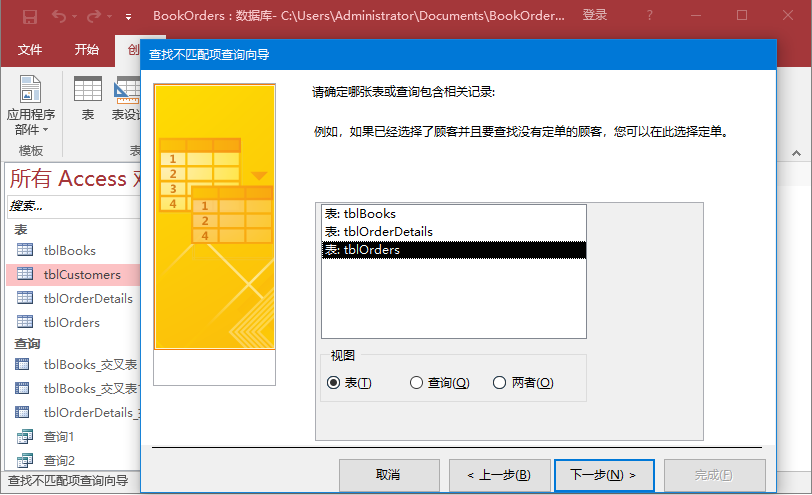Click the tblBooks table icon in navigation pane
Viewport: 812px width, 495px height.
click(25, 250)
